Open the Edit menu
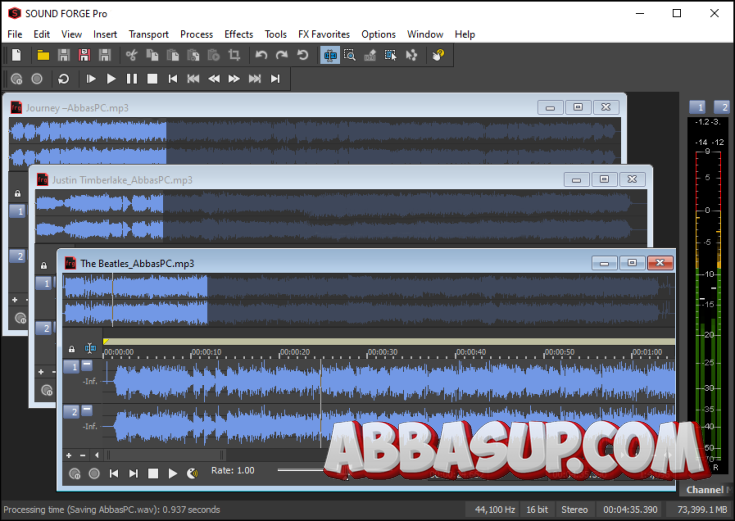This screenshot has width=735, height=521. 41,34
